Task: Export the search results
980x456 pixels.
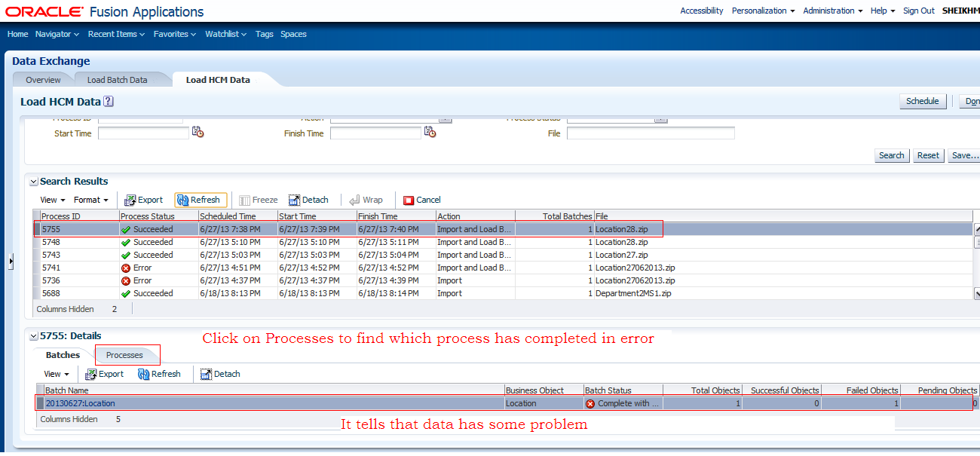Action: pos(143,200)
